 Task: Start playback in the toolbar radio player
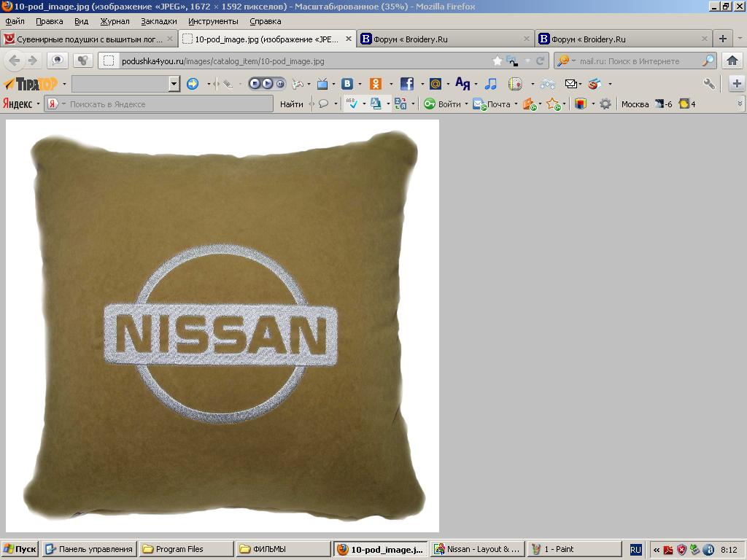click(267, 84)
